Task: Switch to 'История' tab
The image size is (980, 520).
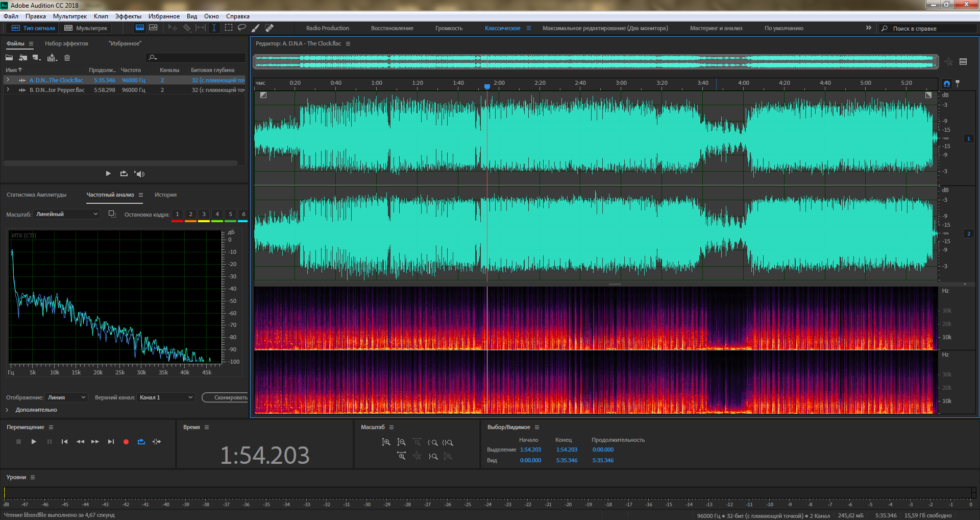Action: point(165,195)
